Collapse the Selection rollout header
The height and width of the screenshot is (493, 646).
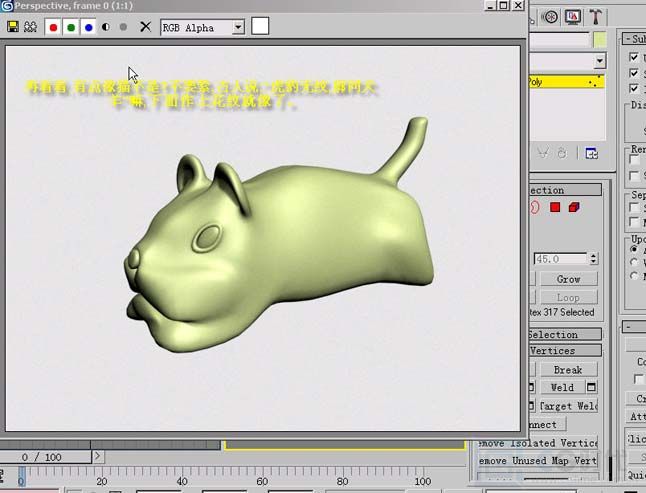point(565,190)
